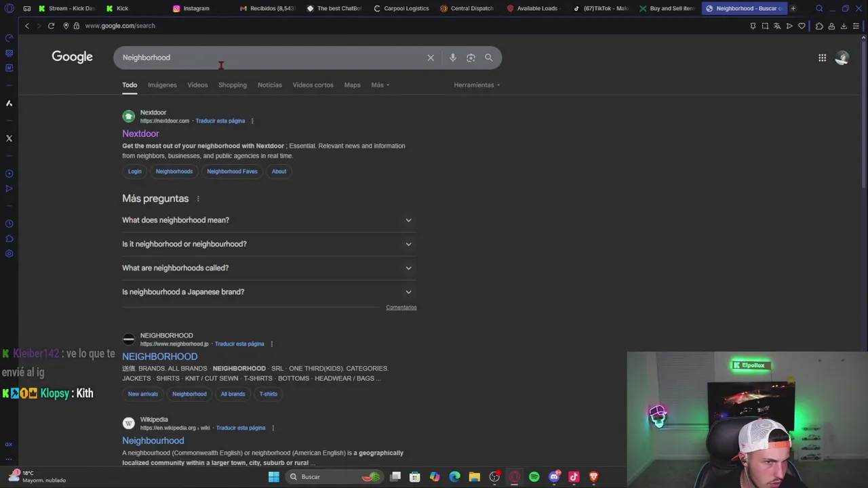Open Google Lens image search

pyautogui.click(x=471, y=58)
